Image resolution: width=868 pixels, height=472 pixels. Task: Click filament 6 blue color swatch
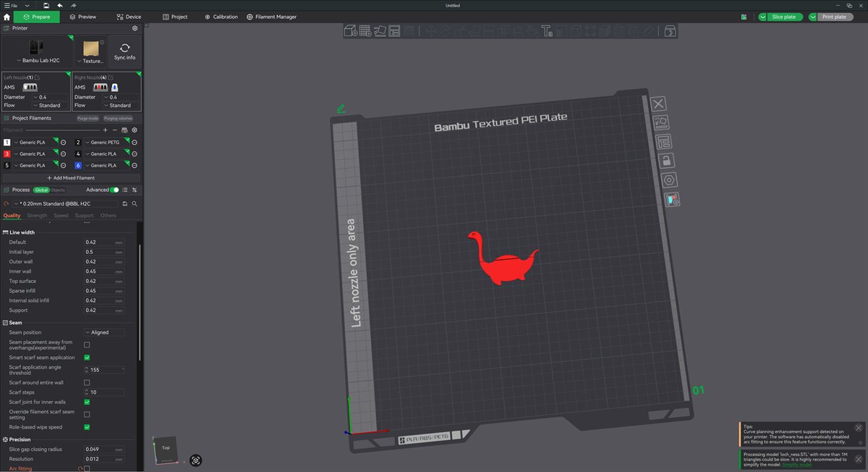click(x=79, y=166)
